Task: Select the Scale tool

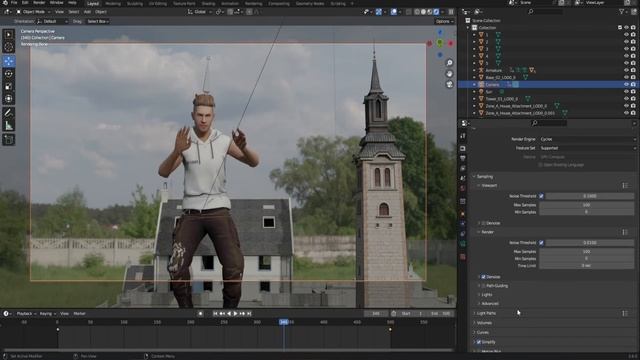Action: [x=9, y=86]
